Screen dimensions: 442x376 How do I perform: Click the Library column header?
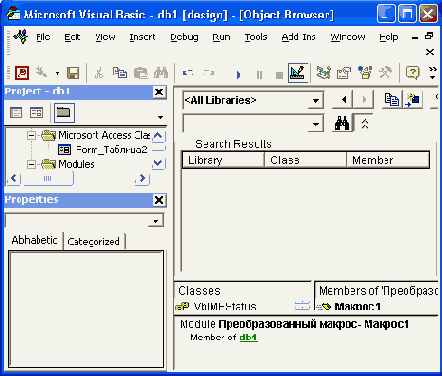click(x=223, y=160)
